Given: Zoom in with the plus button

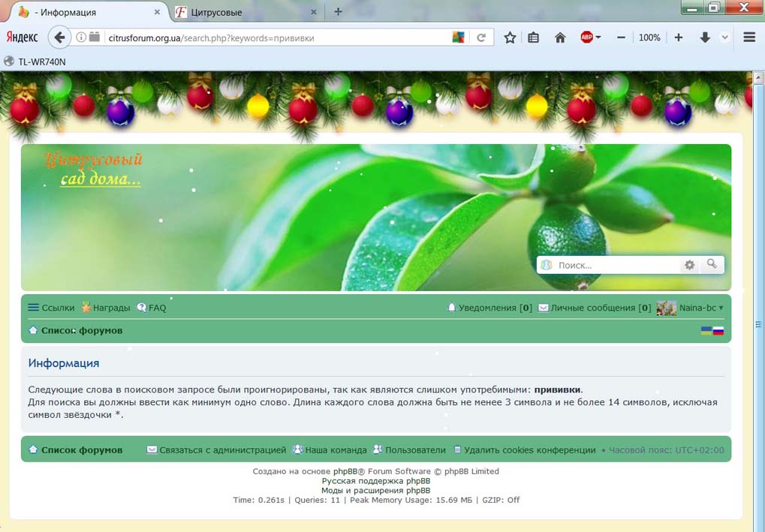Looking at the screenshot, I should (x=679, y=38).
